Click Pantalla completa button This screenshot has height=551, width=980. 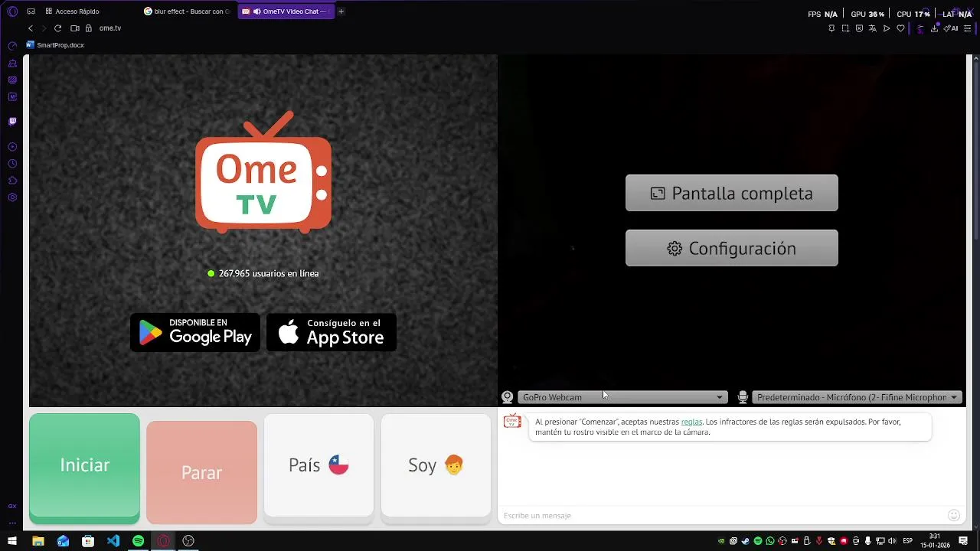click(x=732, y=193)
